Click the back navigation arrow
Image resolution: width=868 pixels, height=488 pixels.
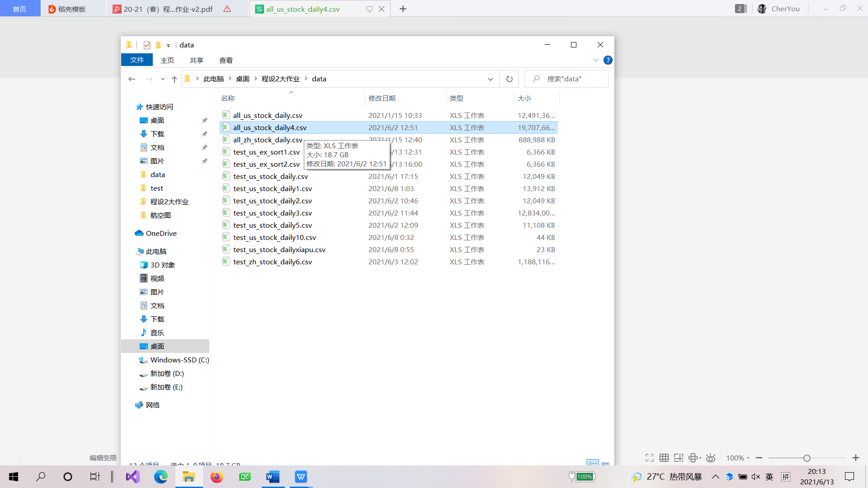click(132, 79)
